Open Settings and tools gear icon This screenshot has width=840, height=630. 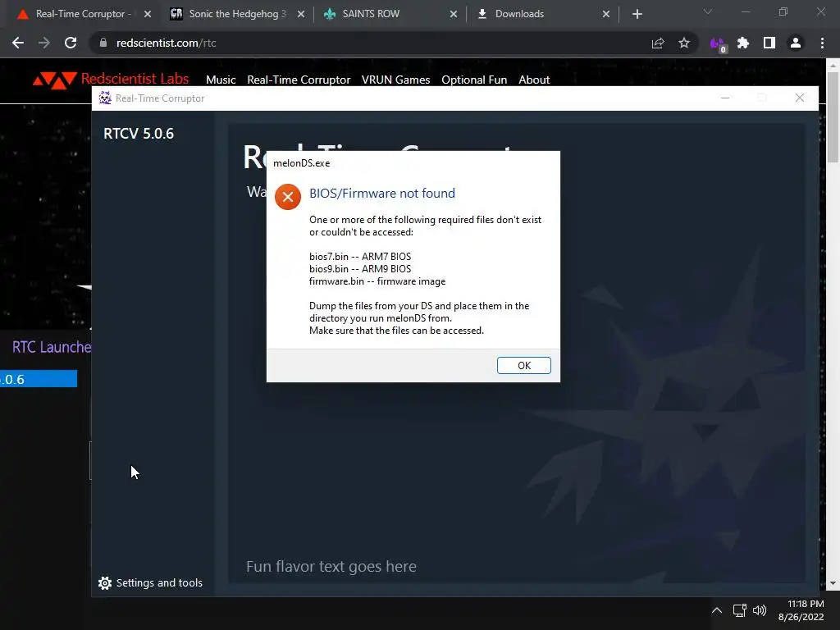105,583
